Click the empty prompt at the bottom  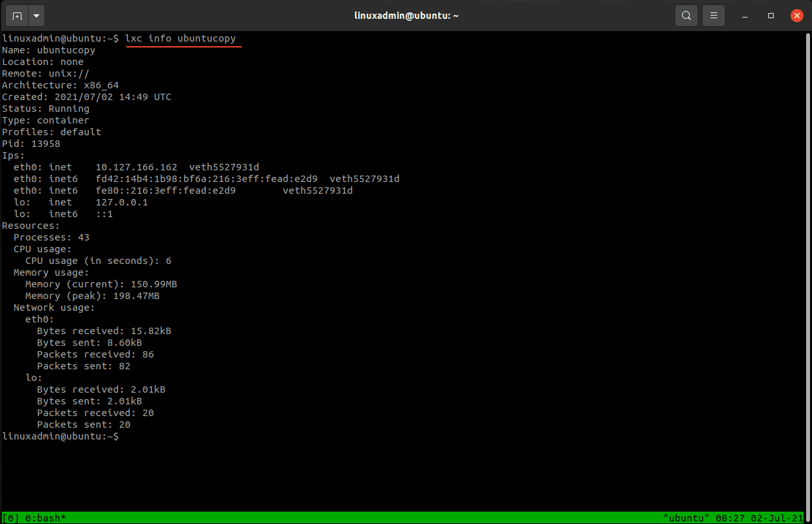[x=60, y=436]
